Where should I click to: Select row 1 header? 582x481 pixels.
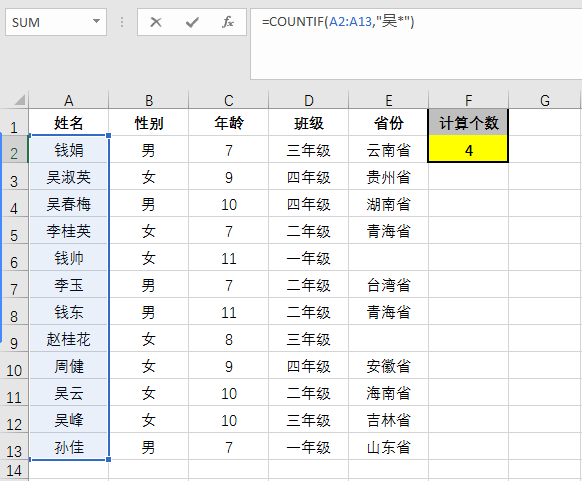14,122
